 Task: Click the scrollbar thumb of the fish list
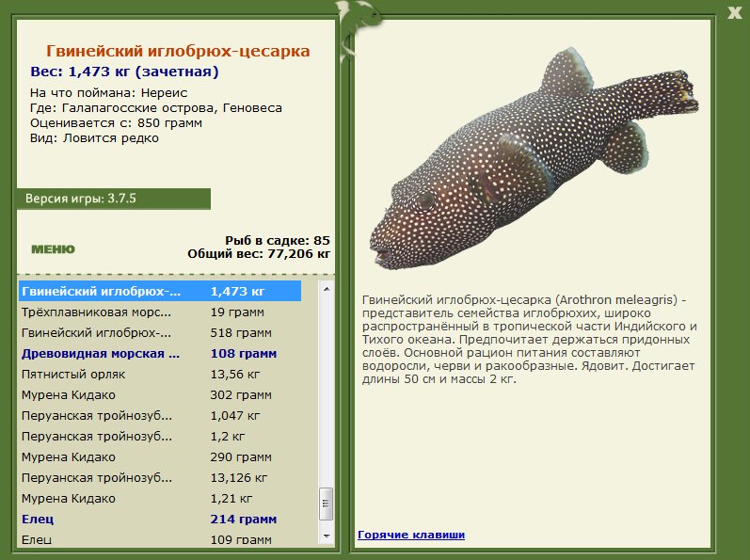tap(327, 504)
